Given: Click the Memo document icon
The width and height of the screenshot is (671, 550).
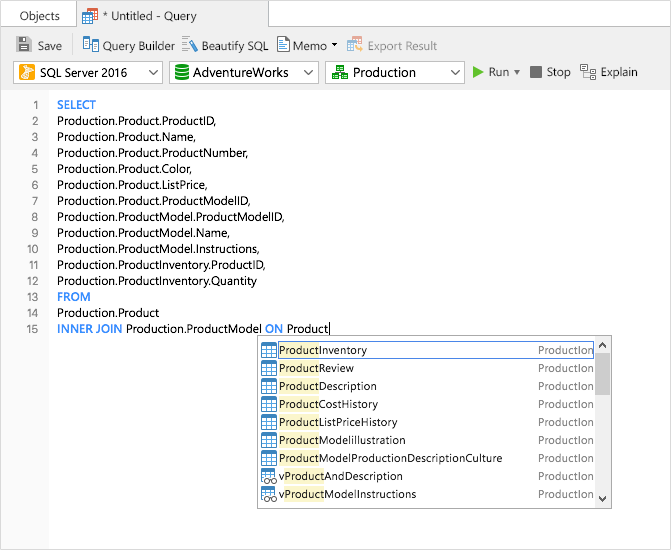Looking at the screenshot, I should (x=283, y=45).
